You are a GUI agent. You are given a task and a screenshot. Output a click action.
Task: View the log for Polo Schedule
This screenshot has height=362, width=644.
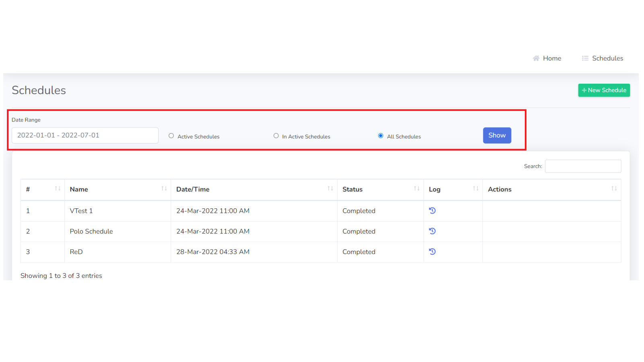point(432,231)
